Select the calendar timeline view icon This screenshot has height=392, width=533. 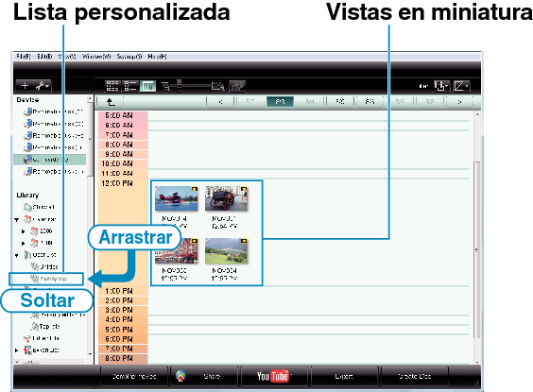[148, 86]
